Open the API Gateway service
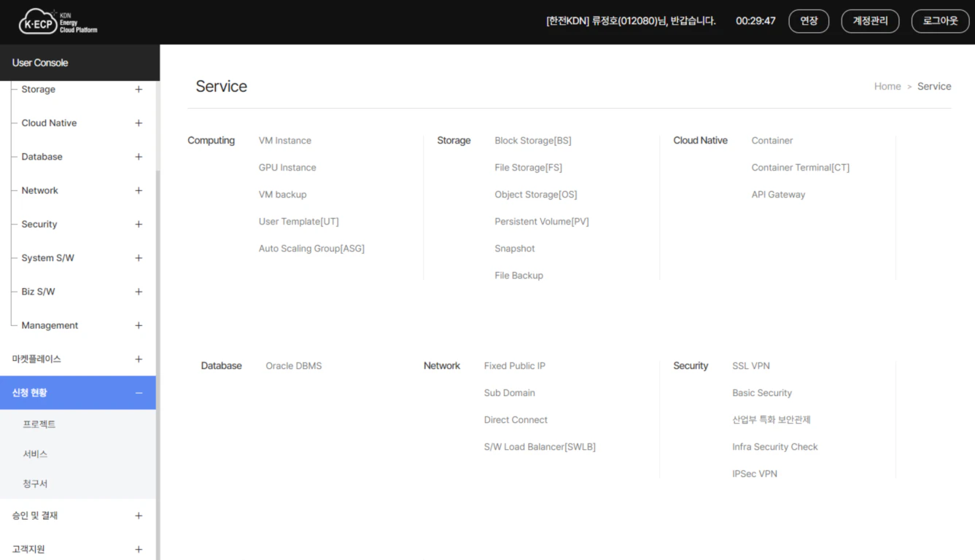This screenshot has height=560, width=975. click(x=778, y=195)
